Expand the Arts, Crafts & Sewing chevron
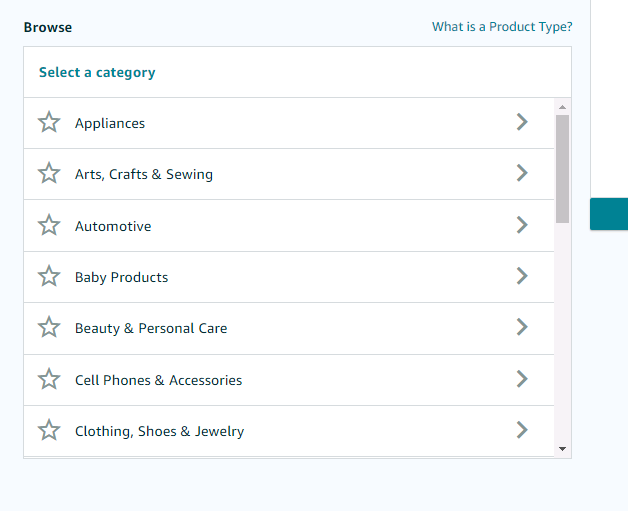Screen dimensions: 628x511 [x=521, y=173]
